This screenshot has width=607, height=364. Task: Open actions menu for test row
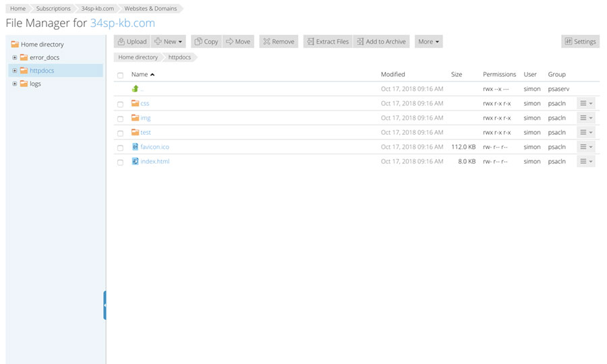[586, 132]
